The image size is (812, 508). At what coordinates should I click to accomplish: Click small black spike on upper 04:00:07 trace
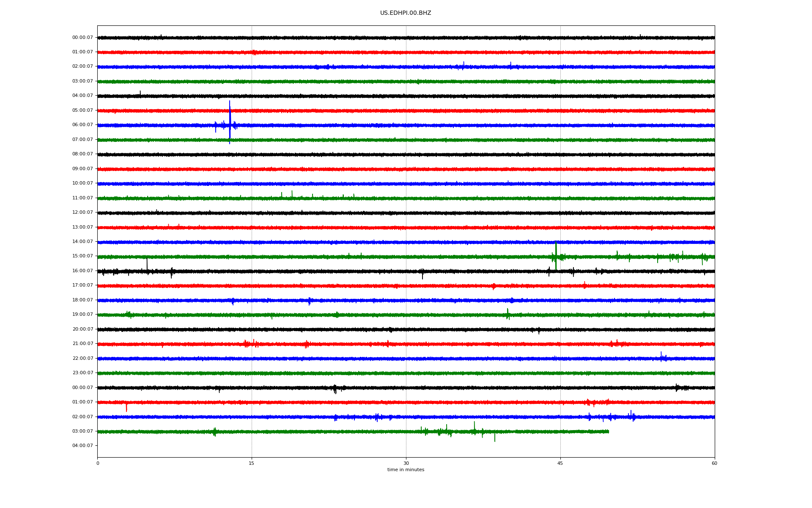(140, 92)
